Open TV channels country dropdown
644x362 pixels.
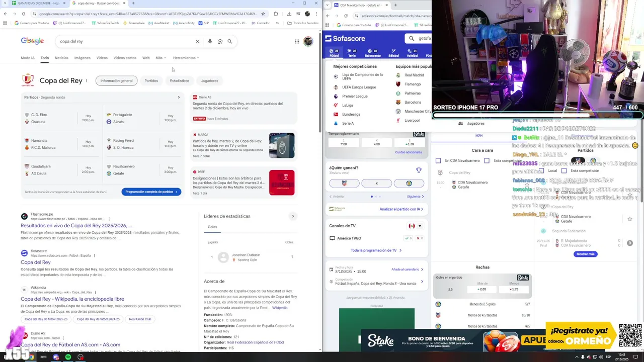(x=415, y=226)
